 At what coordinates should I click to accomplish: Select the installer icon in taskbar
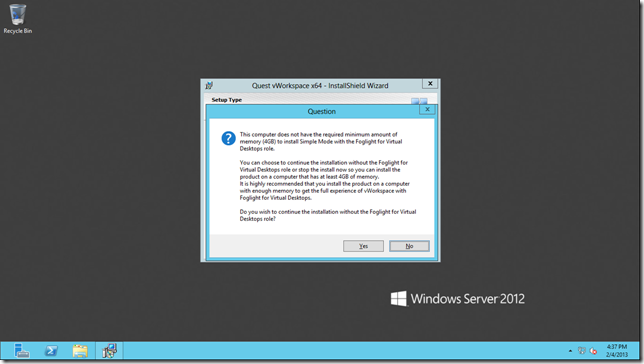pos(110,351)
